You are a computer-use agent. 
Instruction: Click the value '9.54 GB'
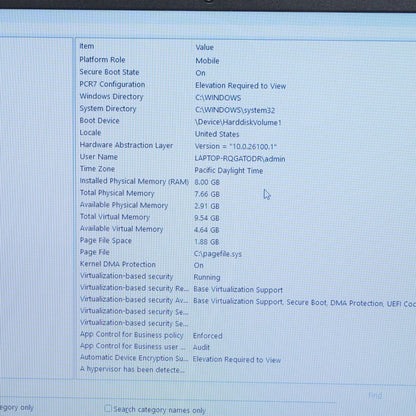(207, 218)
